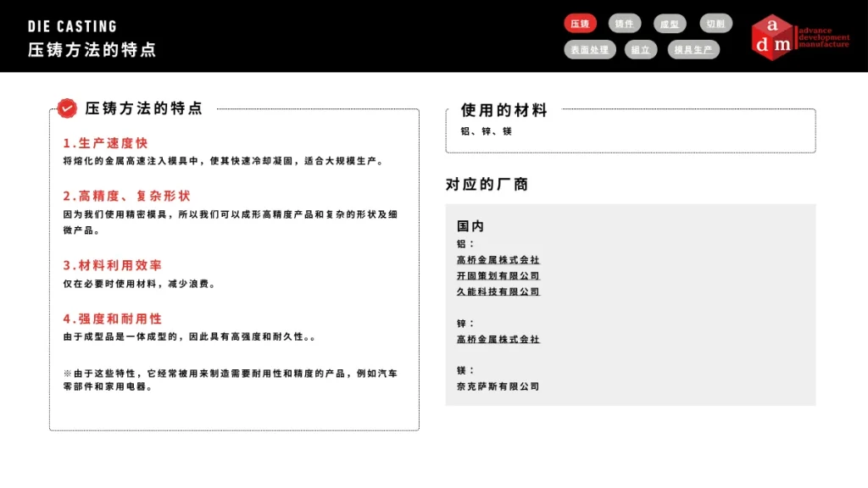Navigate to 模具生产

click(693, 50)
